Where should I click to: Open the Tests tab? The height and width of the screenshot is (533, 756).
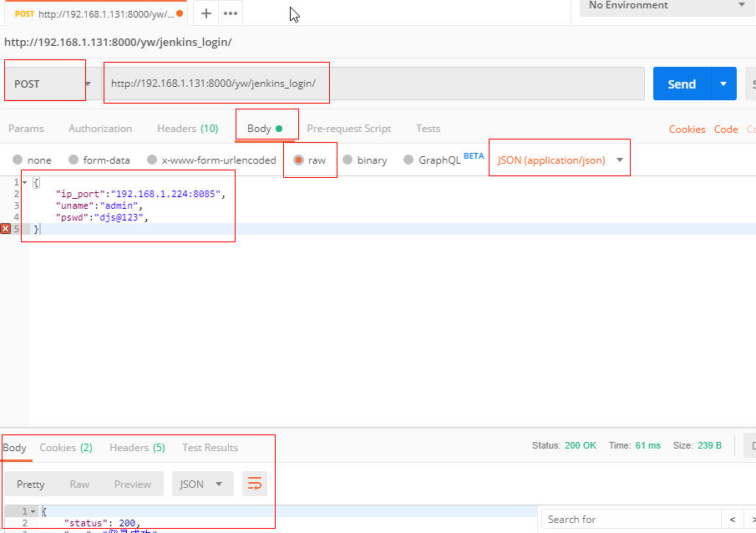coord(429,129)
